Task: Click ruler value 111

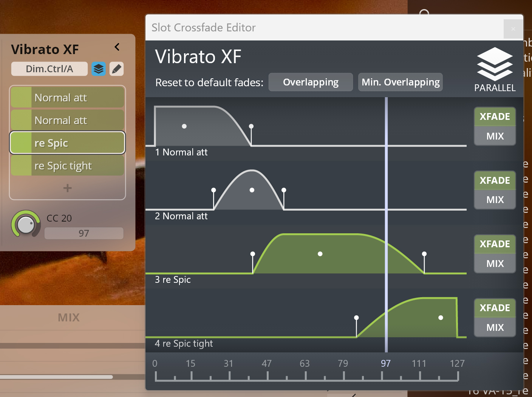Action: (419, 363)
